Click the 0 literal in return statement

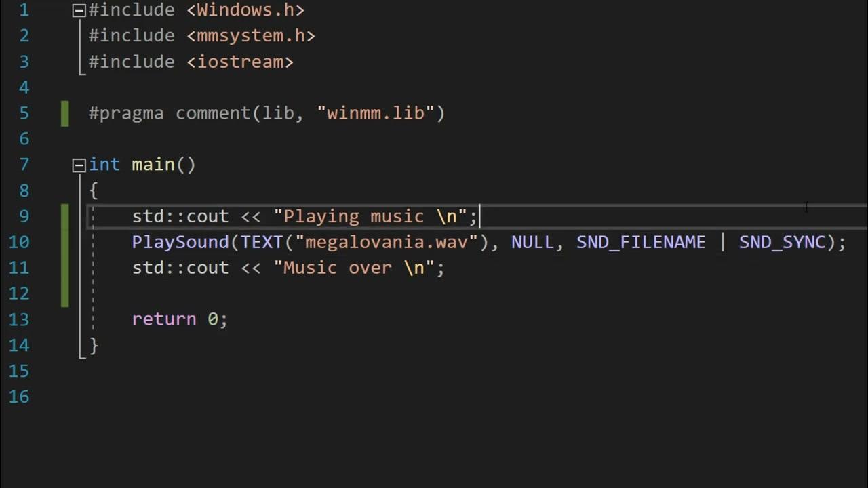pyautogui.click(x=212, y=319)
